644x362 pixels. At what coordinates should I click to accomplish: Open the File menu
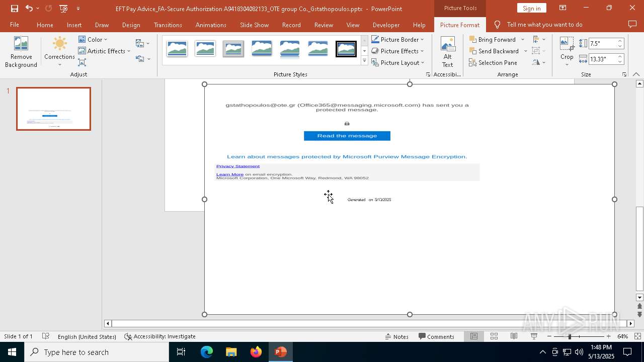[x=15, y=25]
